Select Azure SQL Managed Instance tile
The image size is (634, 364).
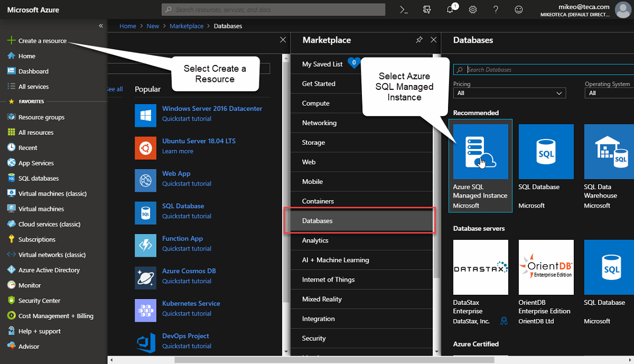[480, 152]
